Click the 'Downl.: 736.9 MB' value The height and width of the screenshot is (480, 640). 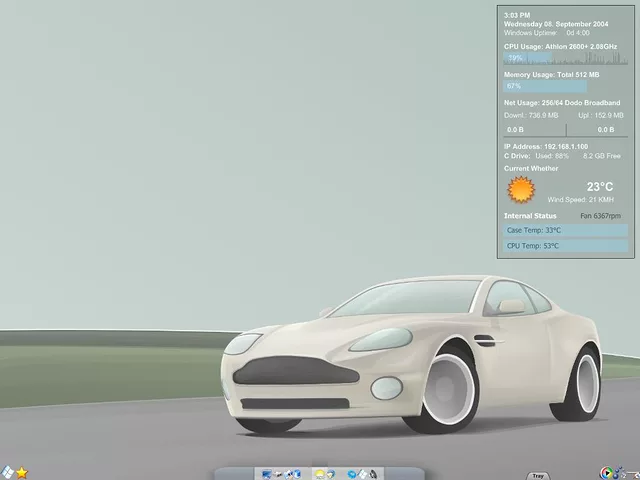point(531,116)
